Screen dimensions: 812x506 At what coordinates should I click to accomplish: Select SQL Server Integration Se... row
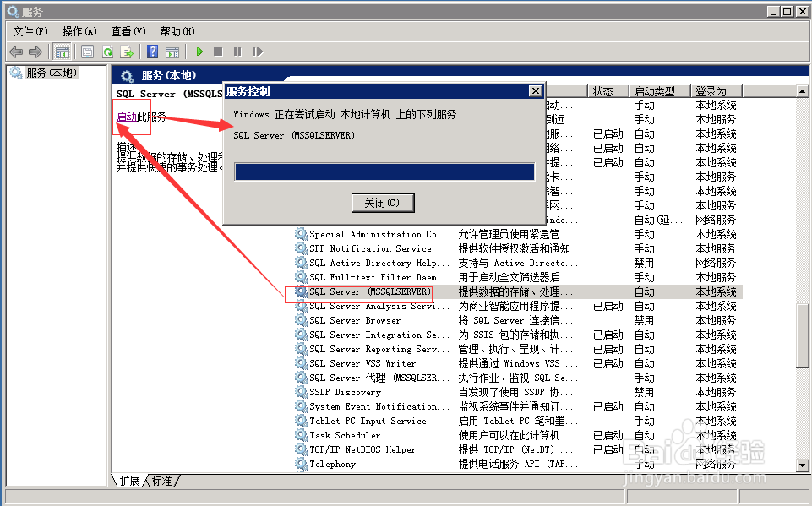[518, 335]
